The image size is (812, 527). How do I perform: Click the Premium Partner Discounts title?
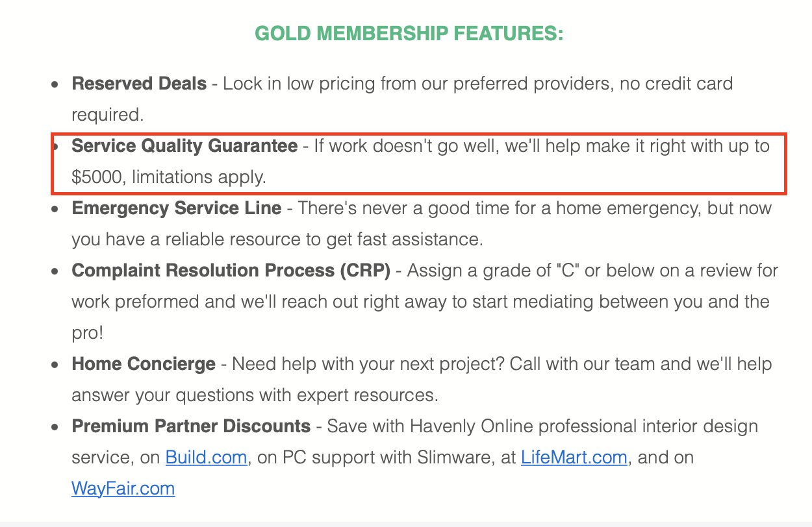(x=191, y=426)
